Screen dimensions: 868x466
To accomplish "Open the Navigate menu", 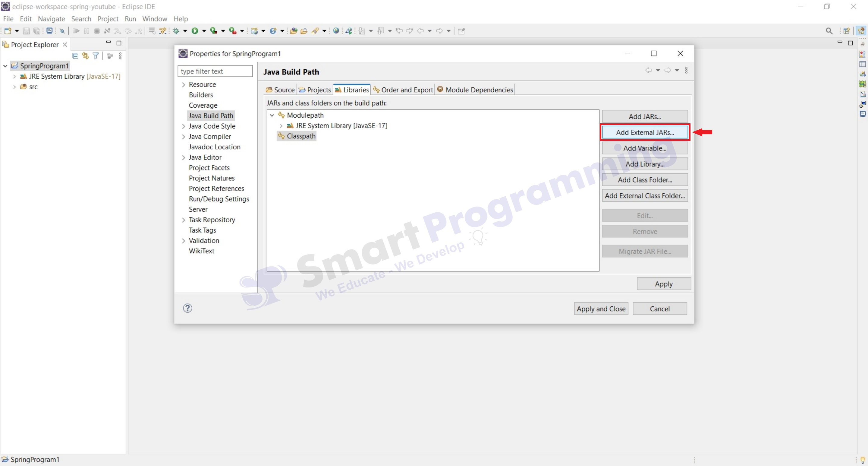I will click(x=51, y=19).
